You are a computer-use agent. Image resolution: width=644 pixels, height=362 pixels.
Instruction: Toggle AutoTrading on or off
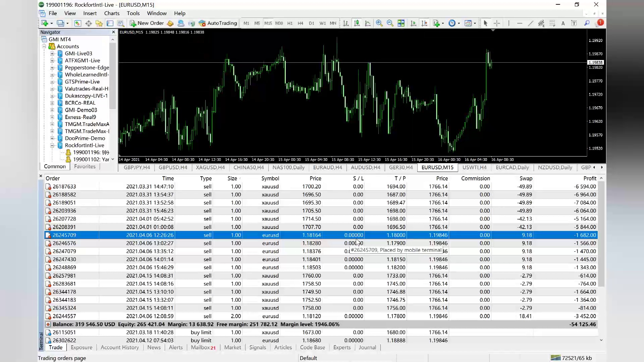tap(218, 23)
